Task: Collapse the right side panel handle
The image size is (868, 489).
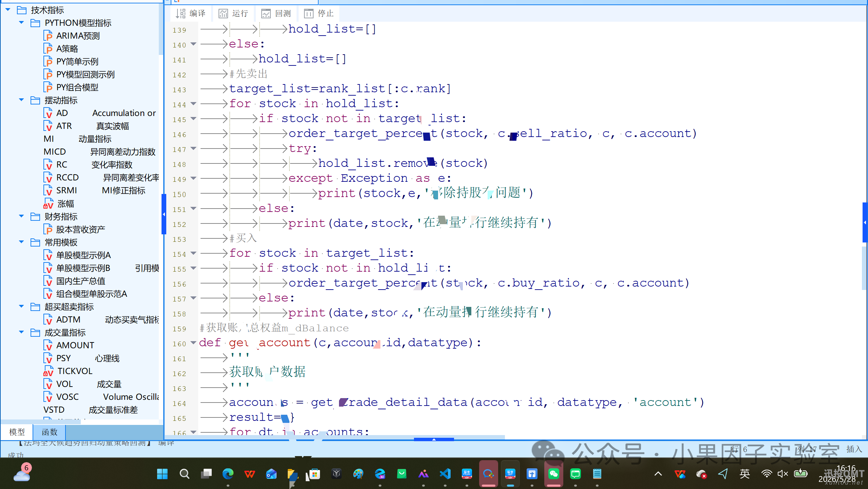Action: 865,222
